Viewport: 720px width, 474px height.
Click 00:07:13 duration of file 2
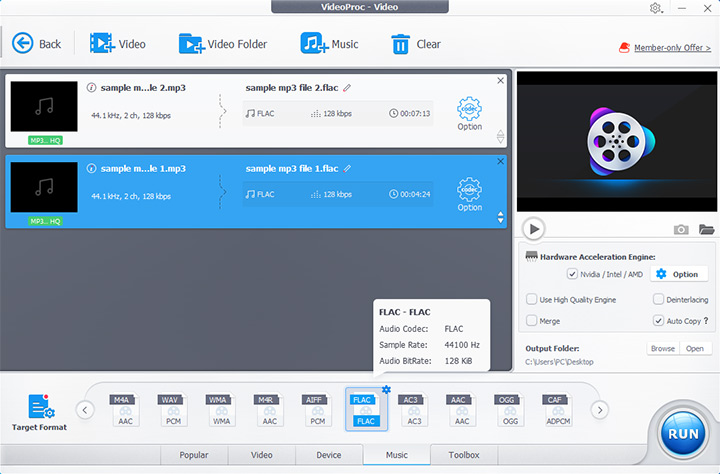pyautogui.click(x=410, y=113)
